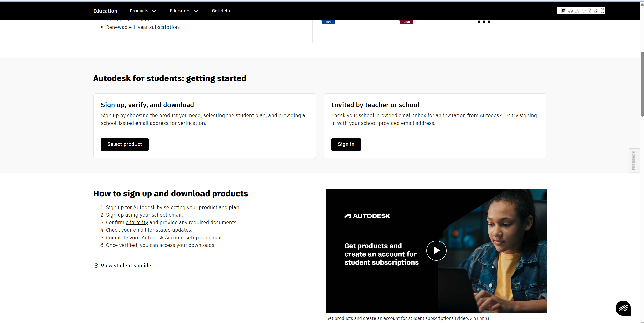Open View student's guide link
This screenshot has height=323, width=644.
click(126, 266)
